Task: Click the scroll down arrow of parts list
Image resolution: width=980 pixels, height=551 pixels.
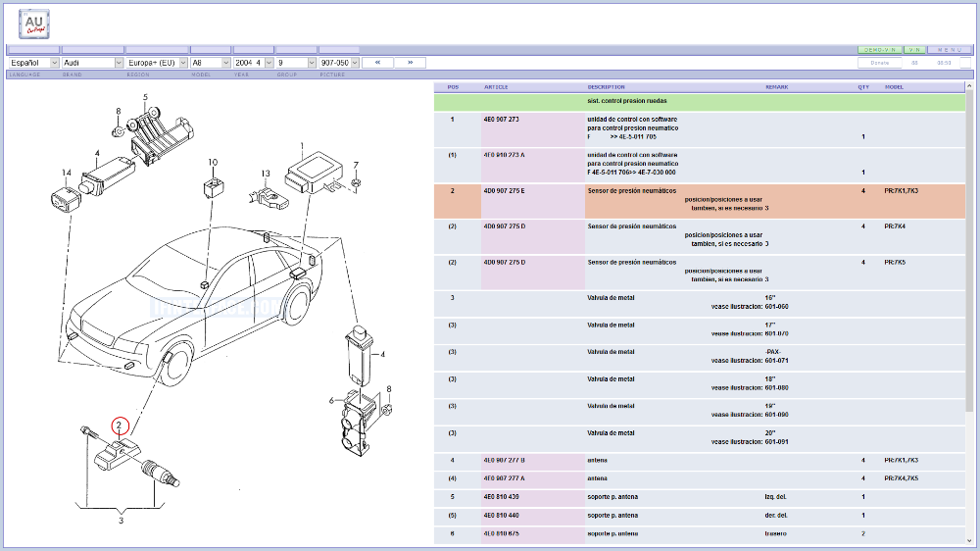Action: click(x=969, y=541)
